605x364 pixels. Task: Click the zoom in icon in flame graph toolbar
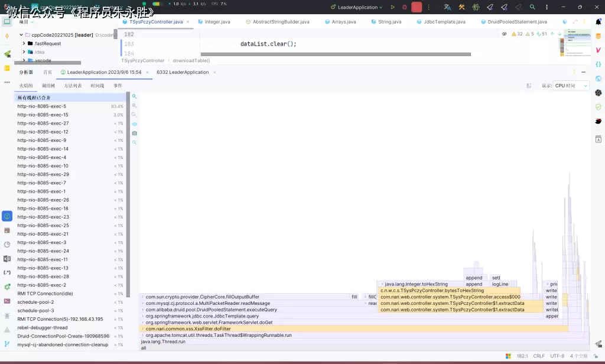(134, 96)
